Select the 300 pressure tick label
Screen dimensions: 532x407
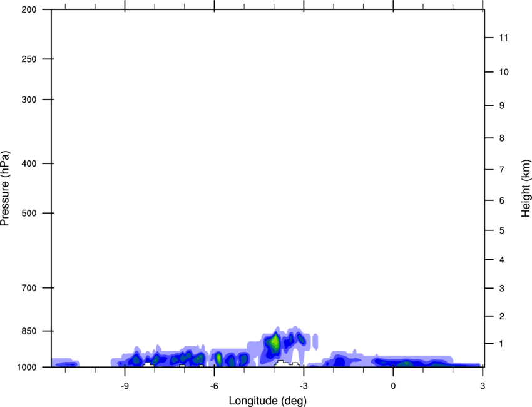coord(29,100)
